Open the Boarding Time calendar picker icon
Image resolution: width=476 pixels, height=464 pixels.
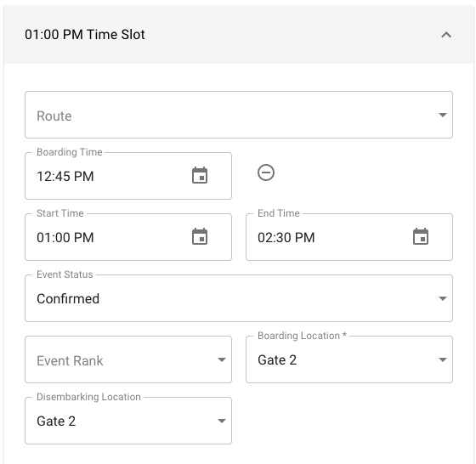coord(200,175)
